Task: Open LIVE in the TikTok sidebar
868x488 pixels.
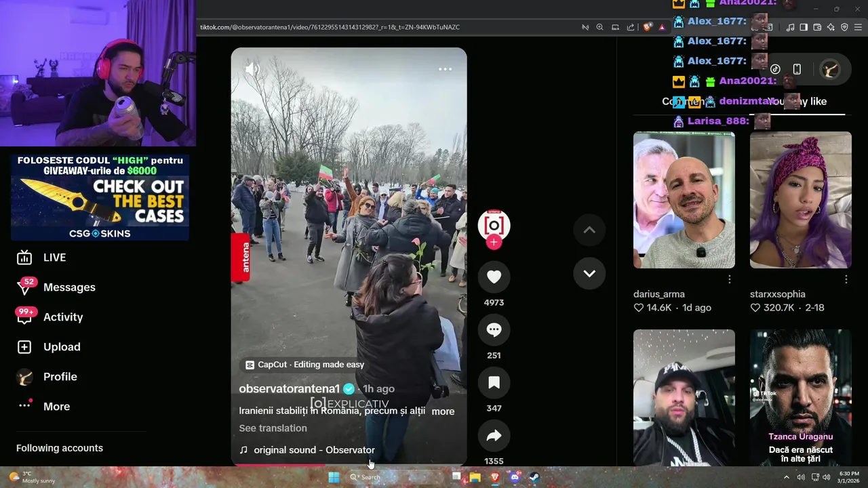Action: [x=54, y=258]
